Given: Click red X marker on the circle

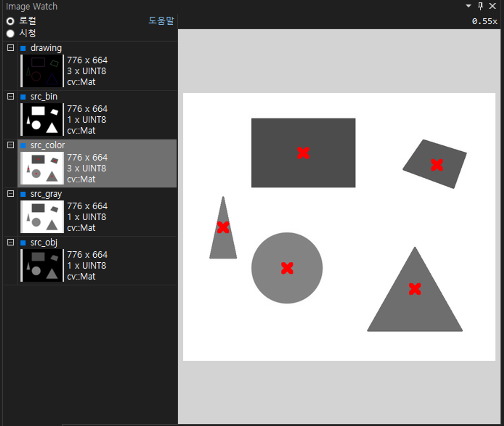Looking at the screenshot, I should tap(287, 268).
